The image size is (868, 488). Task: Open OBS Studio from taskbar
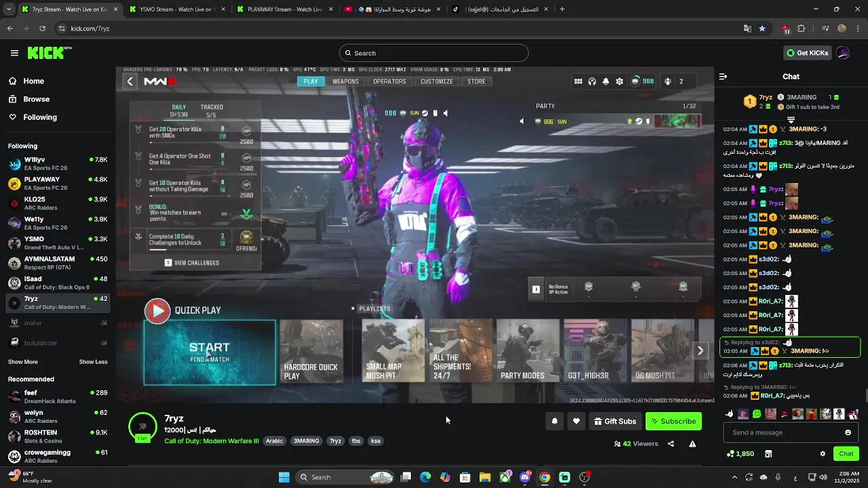click(585, 477)
